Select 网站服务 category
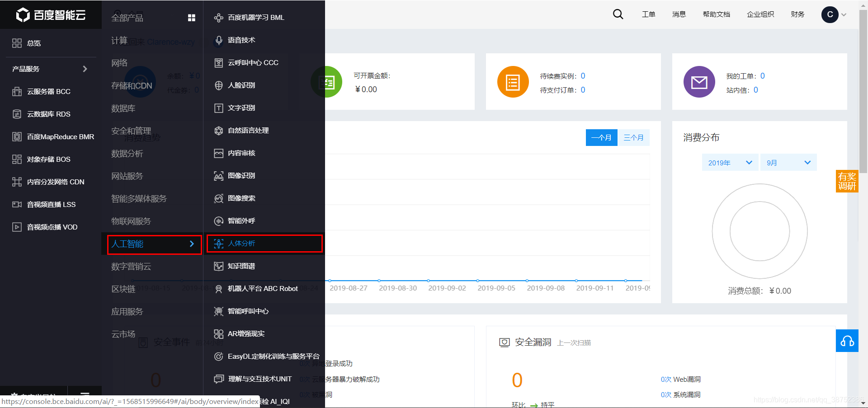The image size is (868, 408). click(127, 176)
